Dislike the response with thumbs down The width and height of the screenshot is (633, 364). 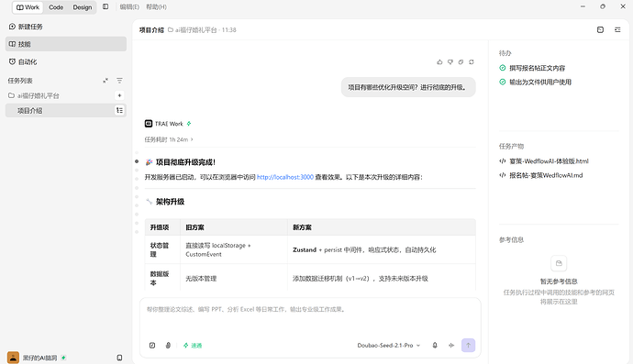[450, 62]
